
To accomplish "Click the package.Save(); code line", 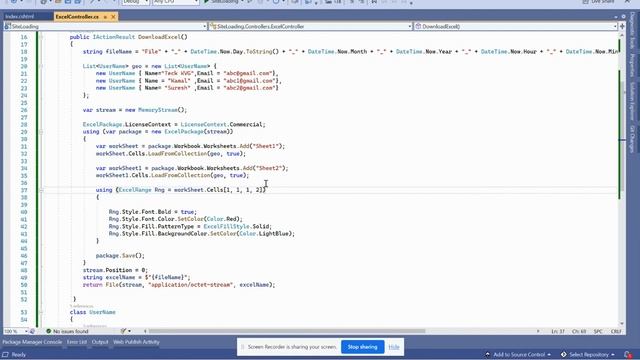I will [120, 256].
